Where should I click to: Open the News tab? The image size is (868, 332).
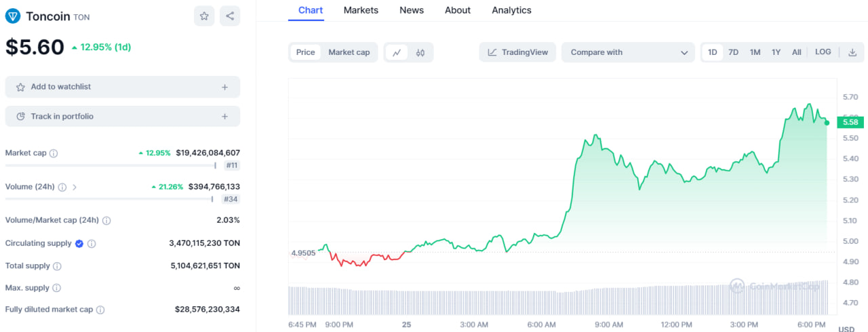pos(412,10)
